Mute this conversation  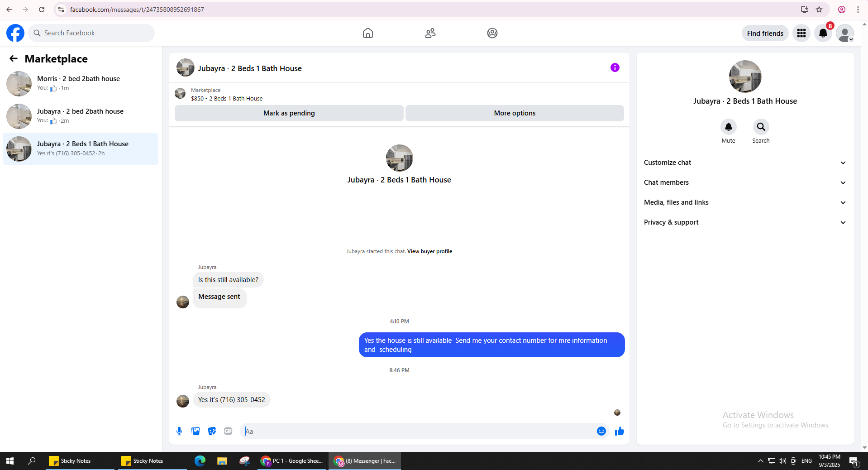[x=729, y=127]
